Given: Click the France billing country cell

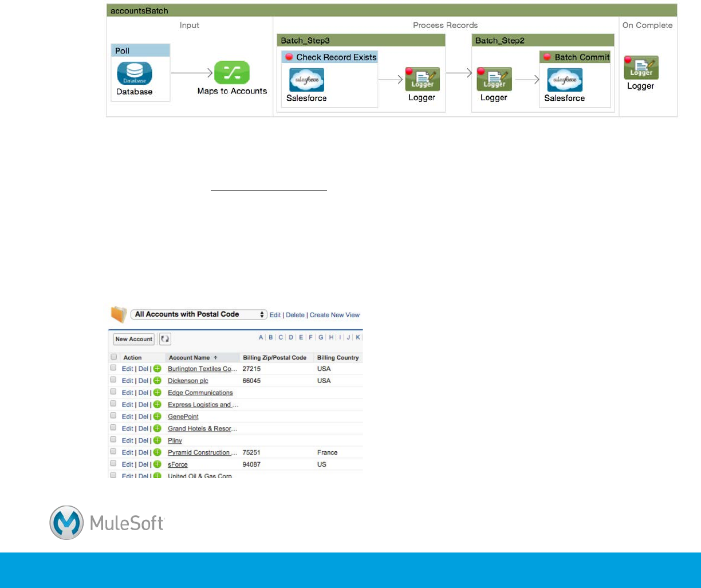Looking at the screenshot, I should tap(328, 452).
